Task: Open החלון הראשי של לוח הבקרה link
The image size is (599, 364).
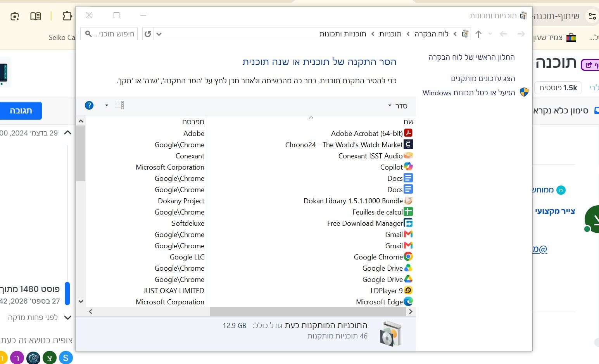Action: [x=471, y=57]
